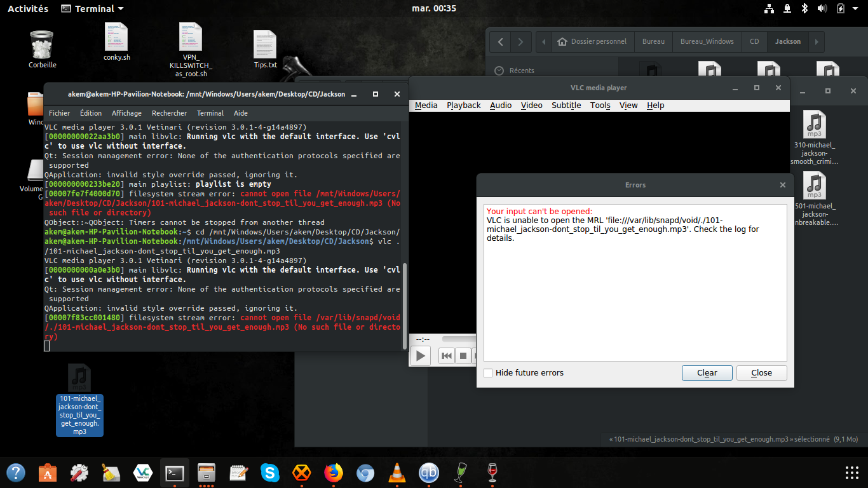
Task: Open Skype from the dock
Action: coord(270,473)
